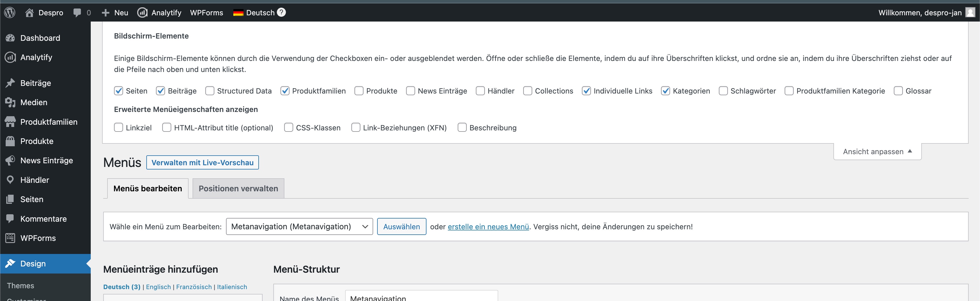Click the German flag Deutsch switcher

254,12
